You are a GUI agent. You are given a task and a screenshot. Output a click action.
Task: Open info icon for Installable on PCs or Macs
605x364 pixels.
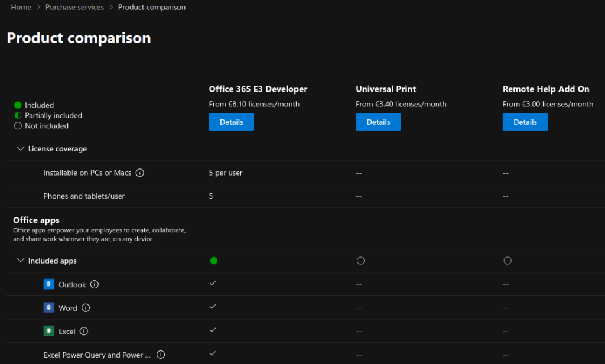point(139,173)
